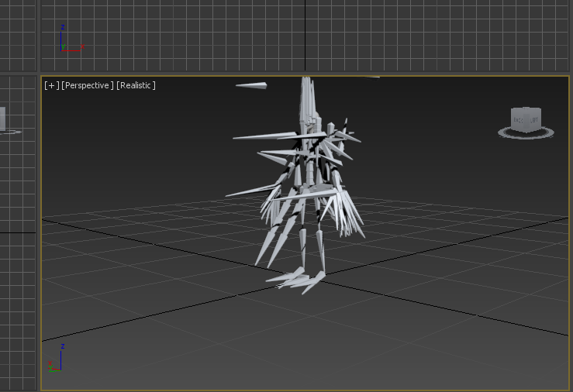The image size is (573, 392).
Task: Open the [+] viewport general menu
Action: pyautogui.click(x=51, y=85)
